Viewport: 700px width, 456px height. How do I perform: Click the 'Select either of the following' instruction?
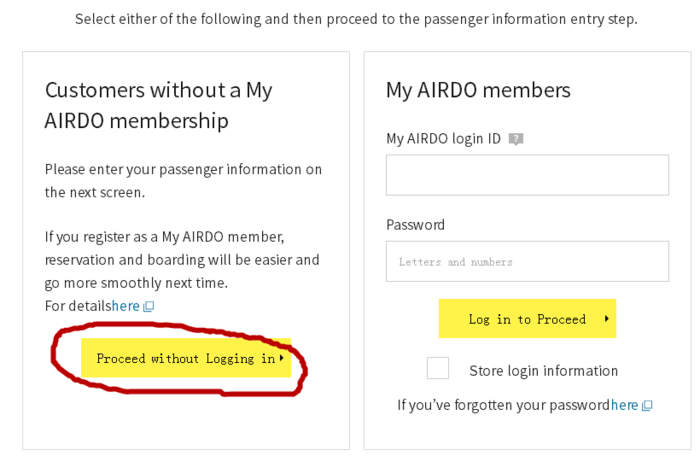[x=356, y=19]
